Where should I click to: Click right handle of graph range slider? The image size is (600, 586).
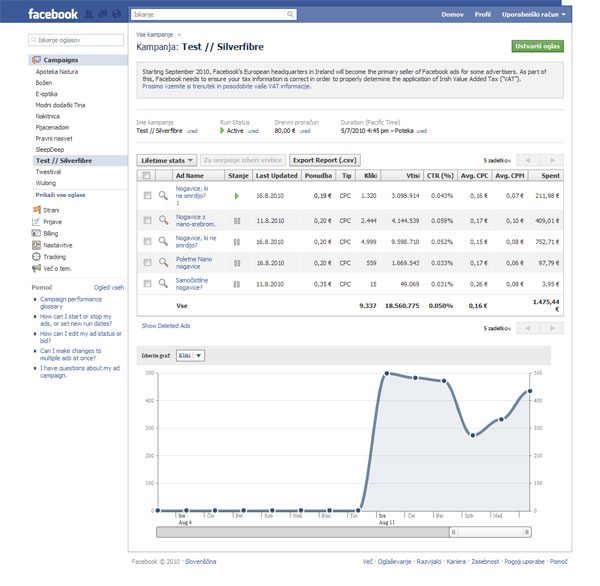[527, 532]
